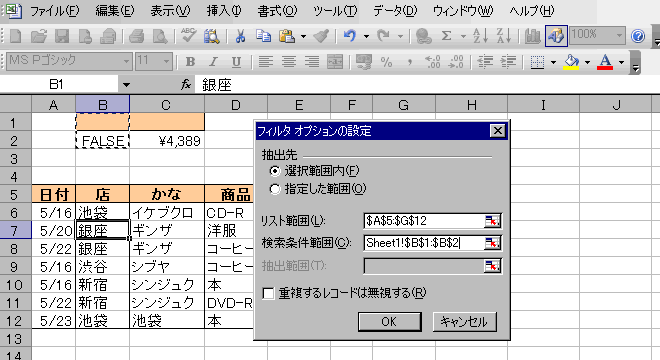Click OK in the filter dialog
660x360 pixels.
[389, 322]
